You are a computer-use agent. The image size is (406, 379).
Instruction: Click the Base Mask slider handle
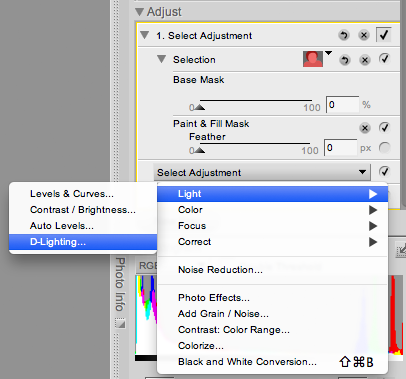(x=200, y=107)
